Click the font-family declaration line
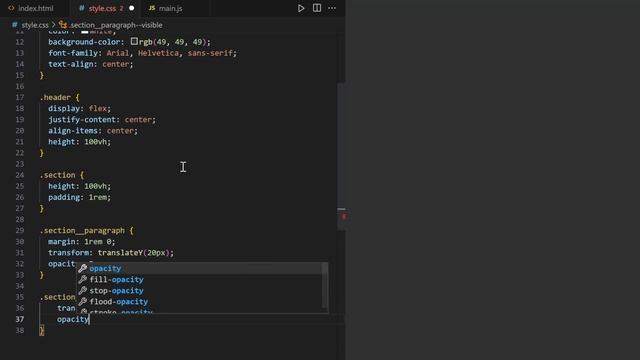Screen dimensions: 640x360 (142, 53)
